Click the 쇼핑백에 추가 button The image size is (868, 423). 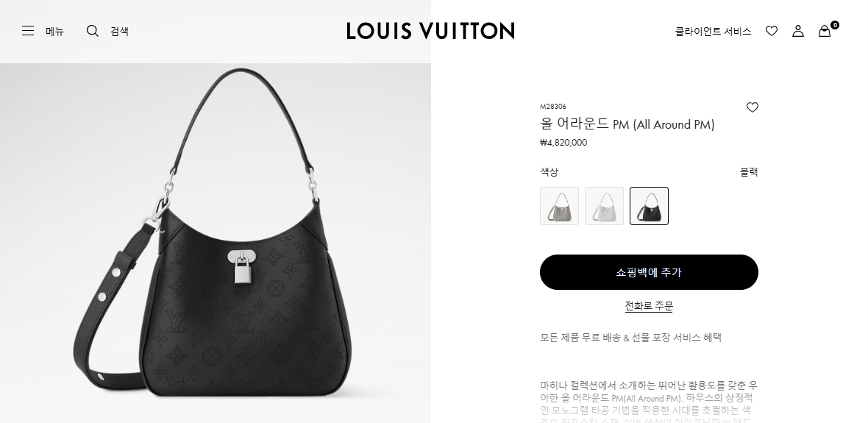click(x=649, y=272)
